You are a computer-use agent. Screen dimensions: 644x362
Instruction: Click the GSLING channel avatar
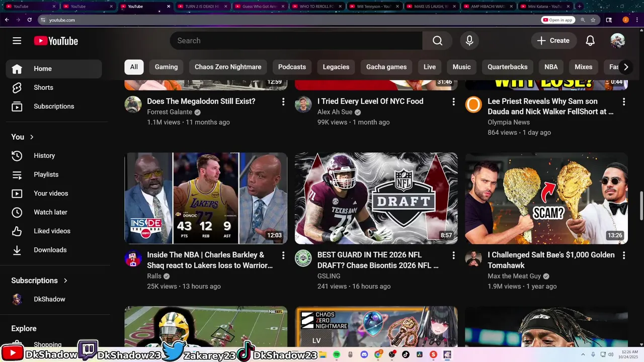point(303,258)
